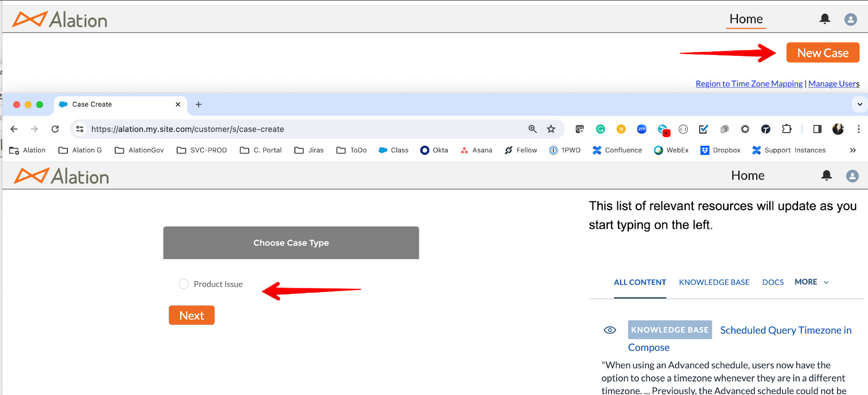
Task: Open the Class bookmark
Action: [x=393, y=150]
